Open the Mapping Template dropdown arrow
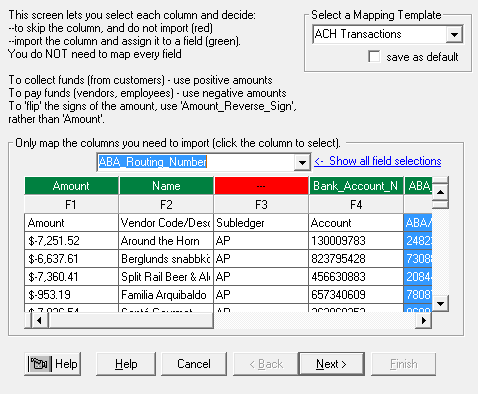 tap(454, 34)
